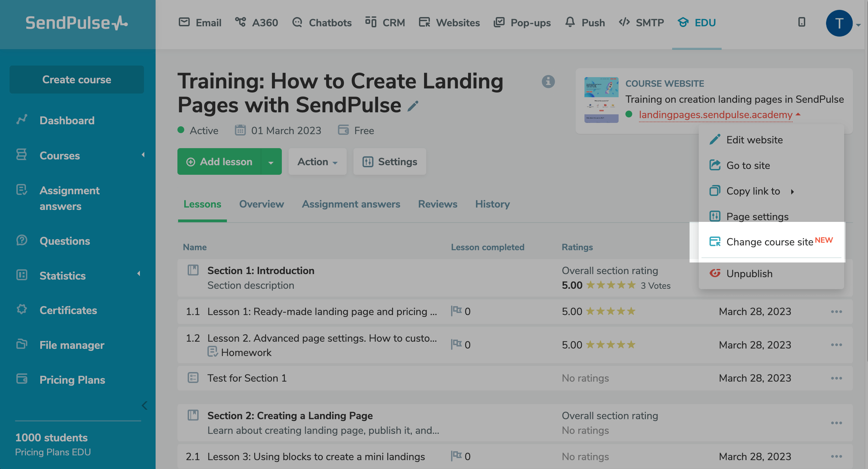Open File manager from the sidebar

72,345
